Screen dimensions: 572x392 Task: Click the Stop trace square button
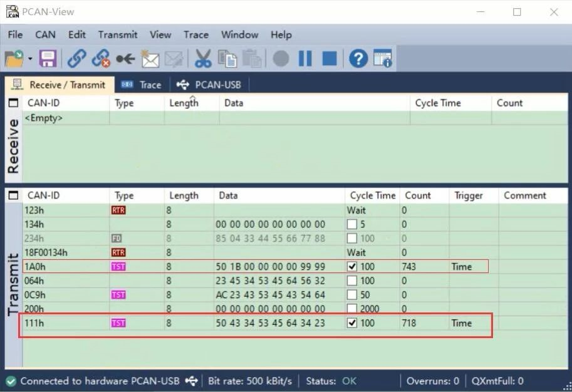click(330, 58)
